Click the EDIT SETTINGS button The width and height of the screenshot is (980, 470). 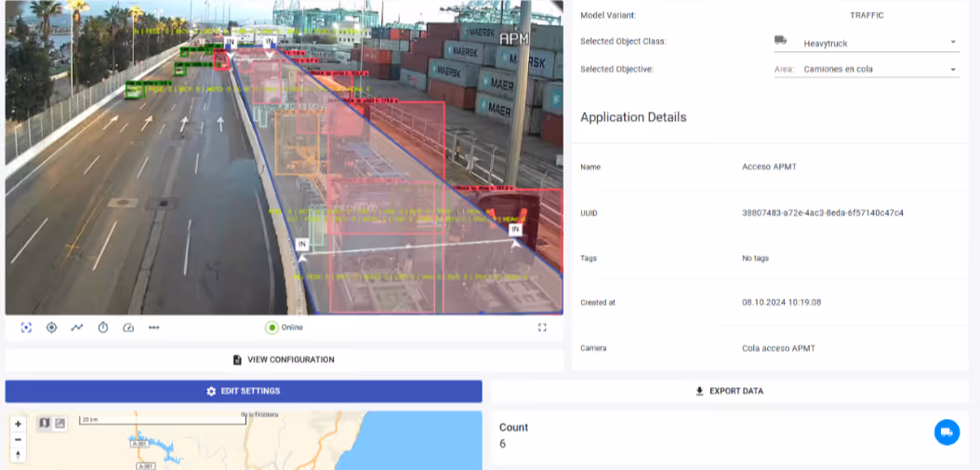(x=244, y=391)
